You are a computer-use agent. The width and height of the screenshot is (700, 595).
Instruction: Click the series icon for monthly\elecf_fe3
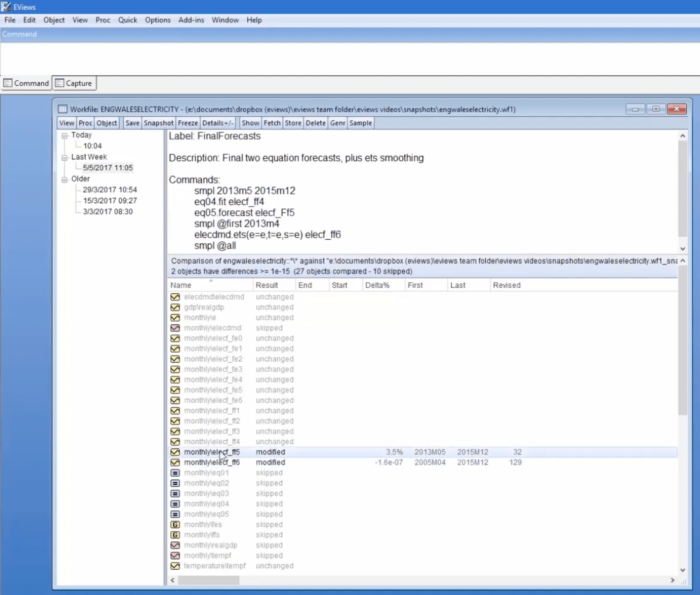tap(175, 369)
